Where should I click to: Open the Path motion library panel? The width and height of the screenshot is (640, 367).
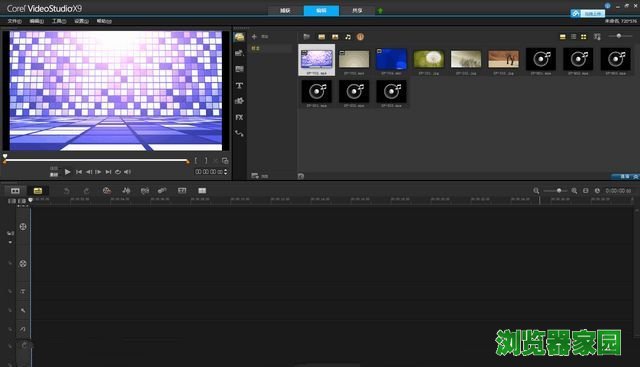point(239,133)
